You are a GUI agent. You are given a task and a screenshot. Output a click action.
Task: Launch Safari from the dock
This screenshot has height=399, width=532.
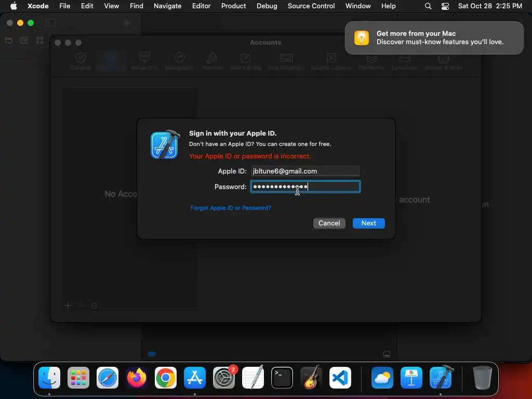click(108, 377)
